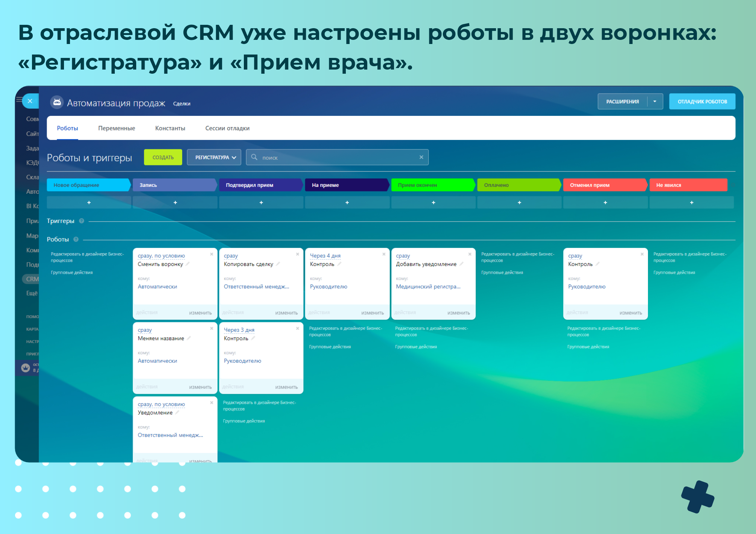Close the slider with the blue X button

pos(30,101)
